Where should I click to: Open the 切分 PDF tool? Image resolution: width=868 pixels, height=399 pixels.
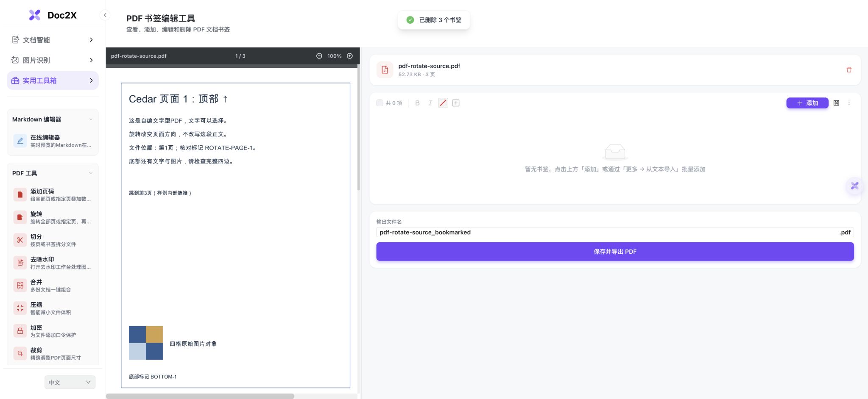click(53, 240)
